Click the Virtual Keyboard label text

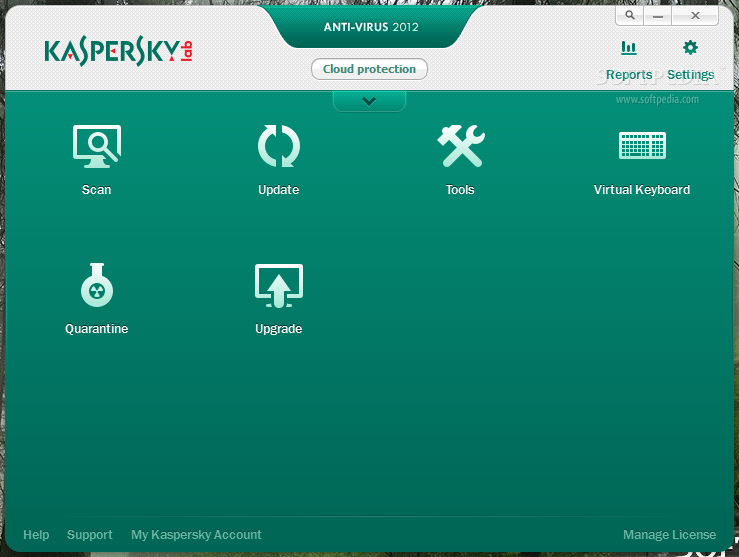tap(642, 189)
